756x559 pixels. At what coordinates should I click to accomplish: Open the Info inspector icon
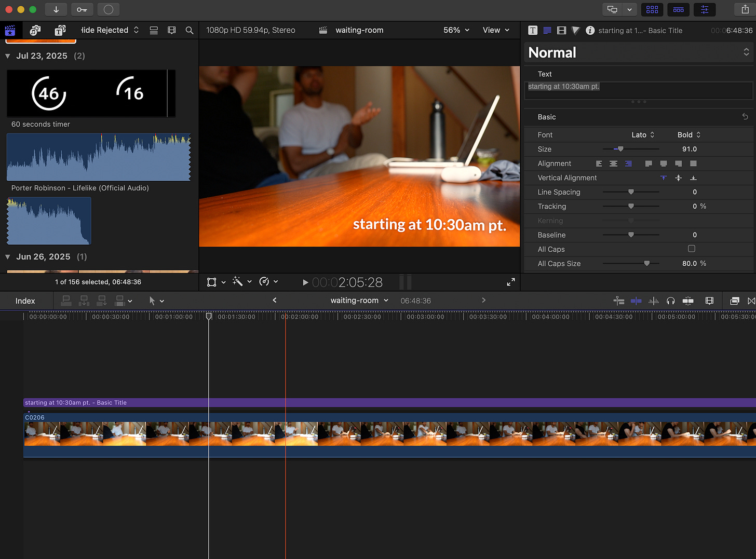(590, 31)
